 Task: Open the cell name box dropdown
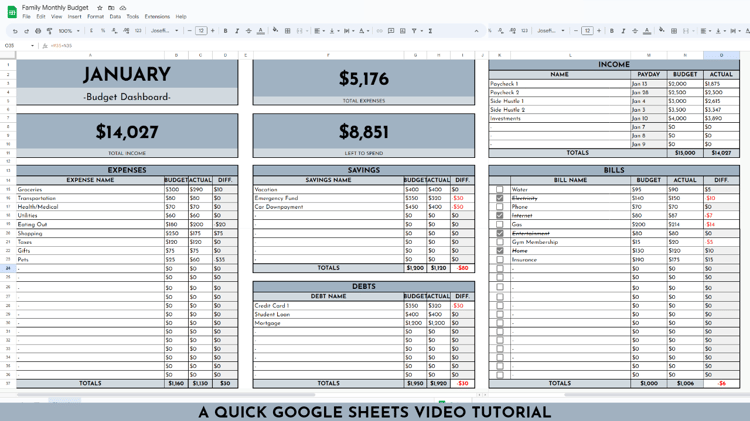point(32,46)
